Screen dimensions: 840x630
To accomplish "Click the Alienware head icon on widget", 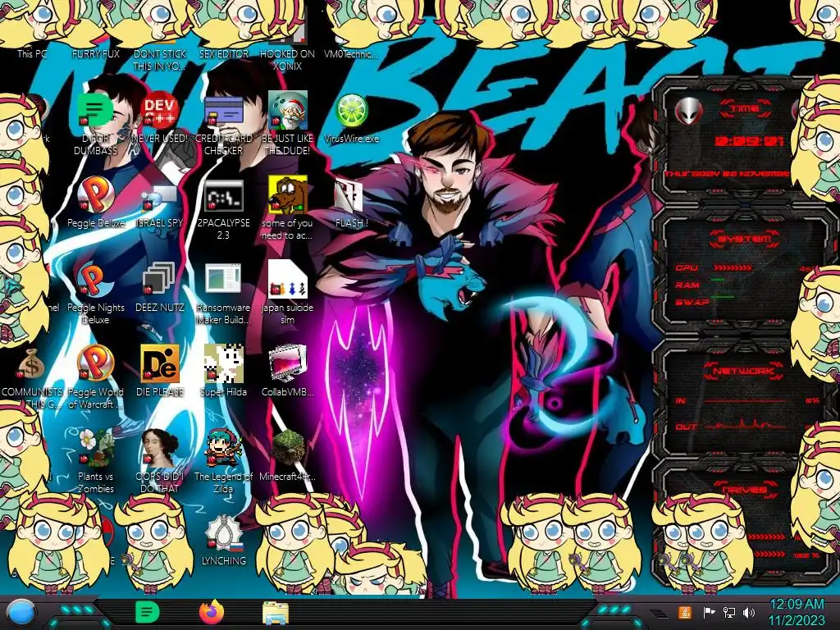I will [x=688, y=111].
